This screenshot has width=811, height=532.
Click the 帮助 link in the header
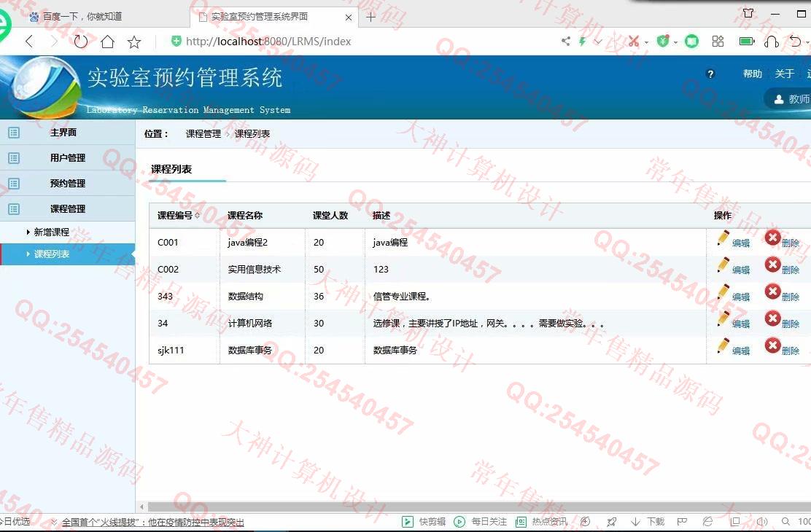[x=753, y=74]
